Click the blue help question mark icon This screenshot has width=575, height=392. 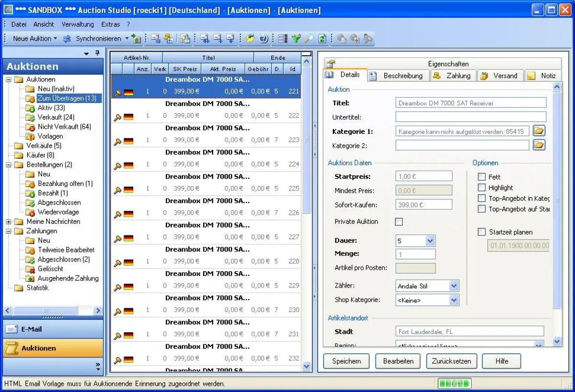click(x=263, y=39)
